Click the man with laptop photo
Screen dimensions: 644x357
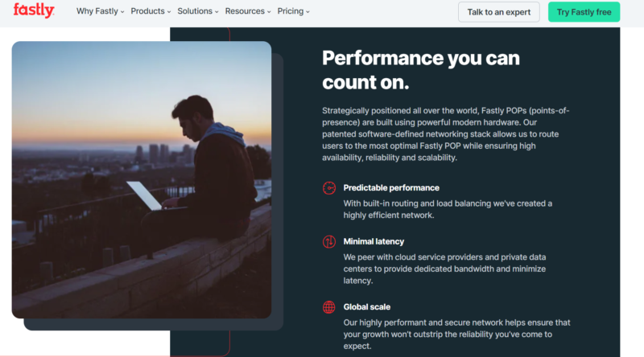142,179
